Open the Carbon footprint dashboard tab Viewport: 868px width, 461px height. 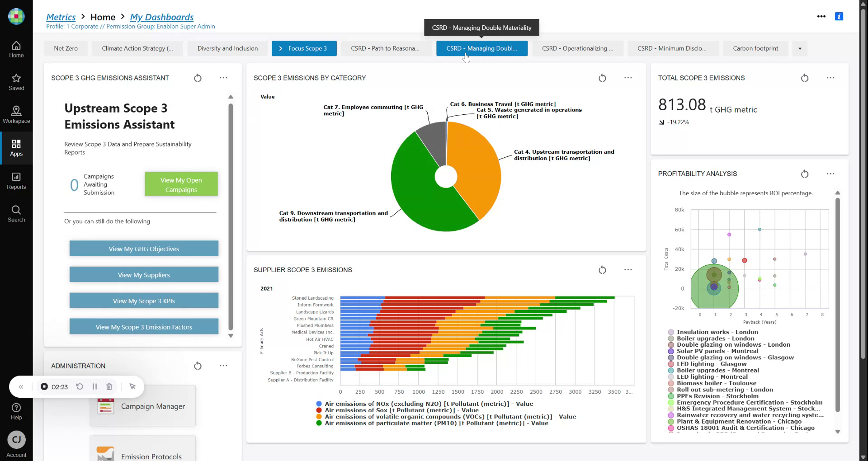click(x=755, y=49)
